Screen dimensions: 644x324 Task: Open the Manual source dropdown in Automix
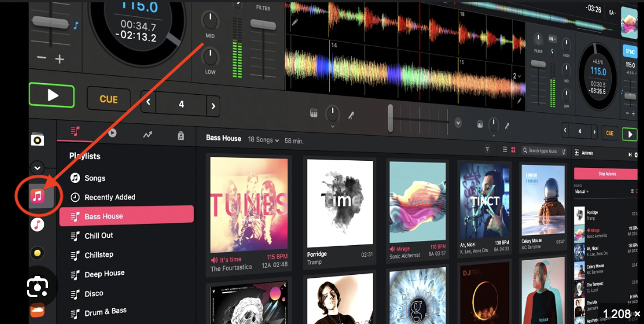point(581,191)
